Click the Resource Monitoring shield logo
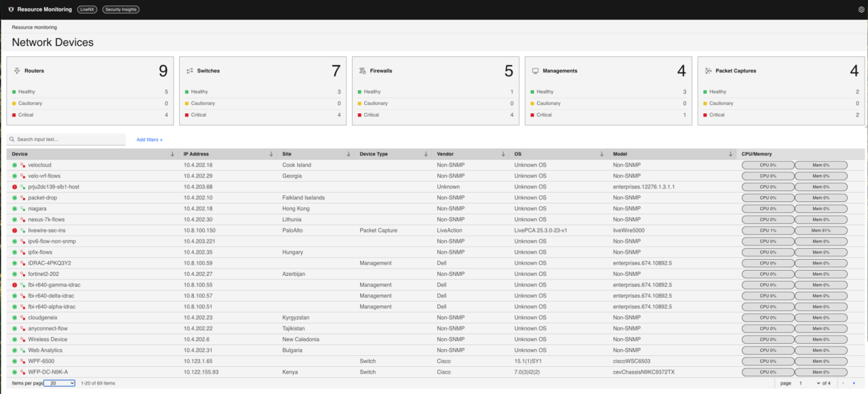868x394 pixels. 11,9
